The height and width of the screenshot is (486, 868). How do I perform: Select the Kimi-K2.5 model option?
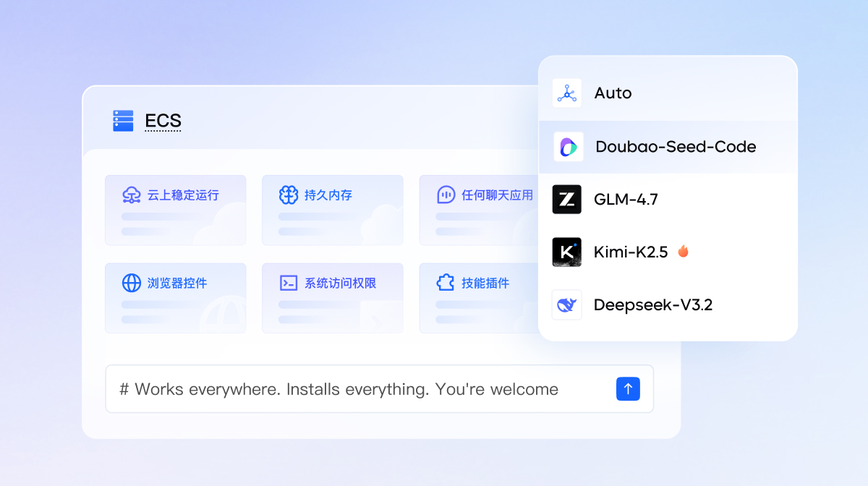pyautogui.click(x=631, y=252)
